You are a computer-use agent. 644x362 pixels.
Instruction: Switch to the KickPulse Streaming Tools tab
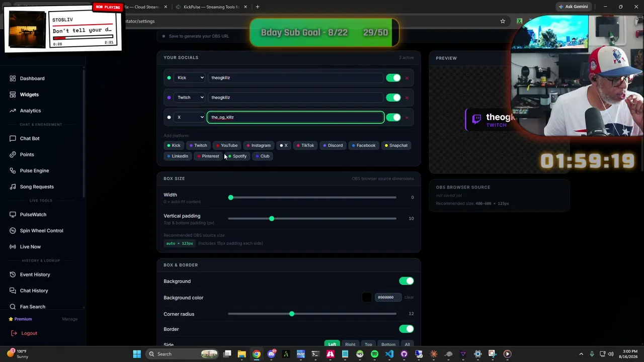click(210, 7)
